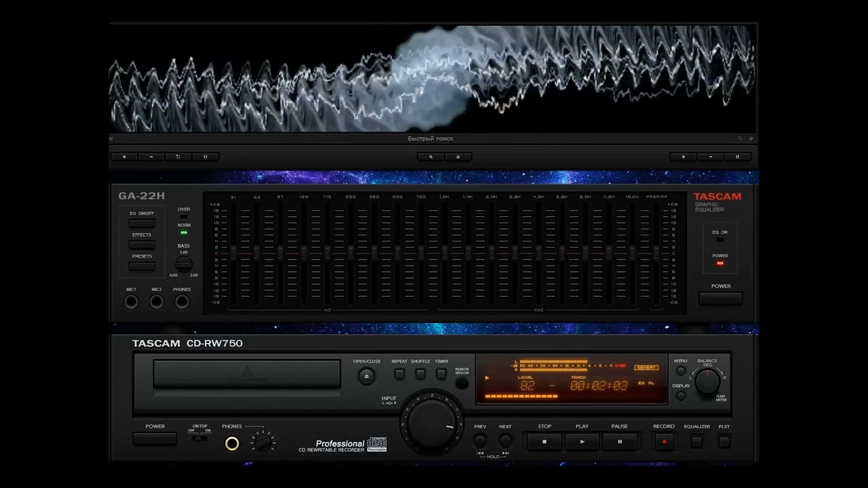
Task: Start playback with the Play button
Action: tap(582, 441)
